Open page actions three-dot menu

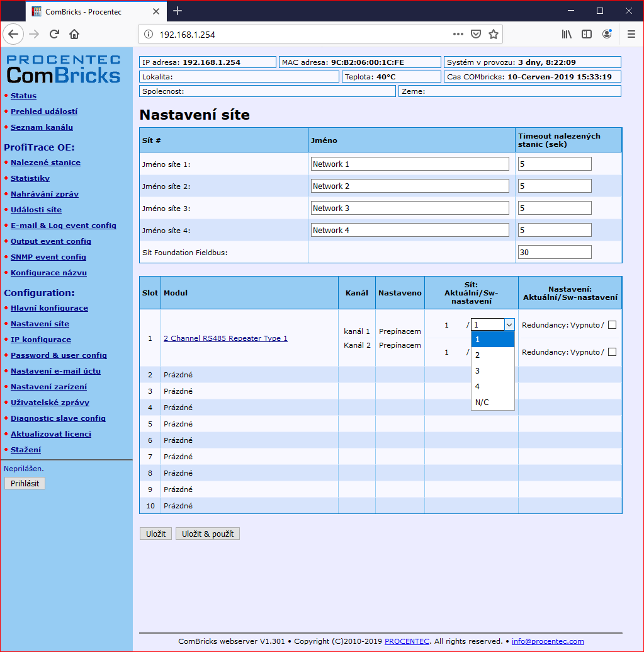click(458, 34)
